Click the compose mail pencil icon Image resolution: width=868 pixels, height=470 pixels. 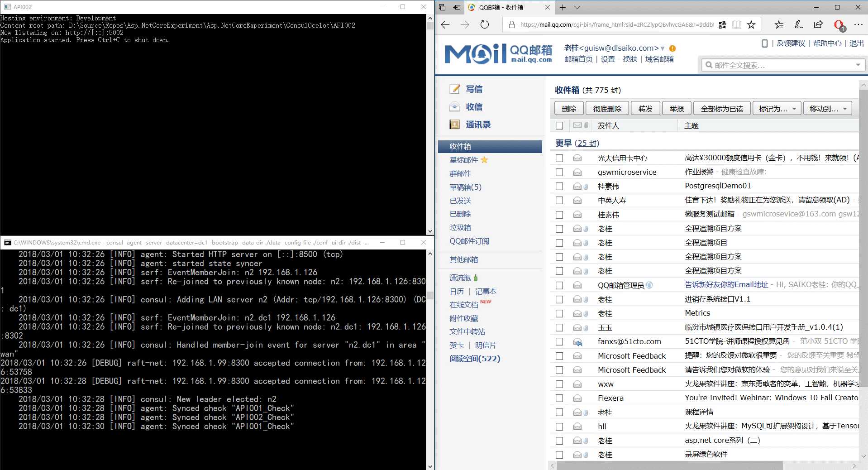454,89
